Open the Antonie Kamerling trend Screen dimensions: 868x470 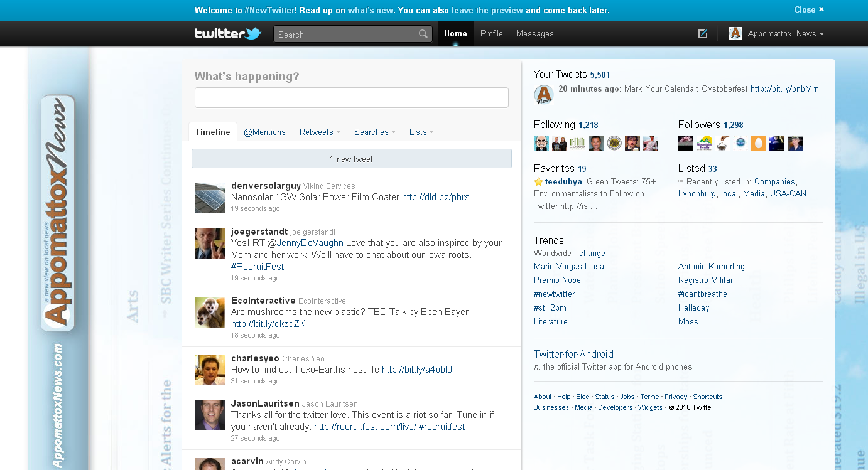pos(712,267)
